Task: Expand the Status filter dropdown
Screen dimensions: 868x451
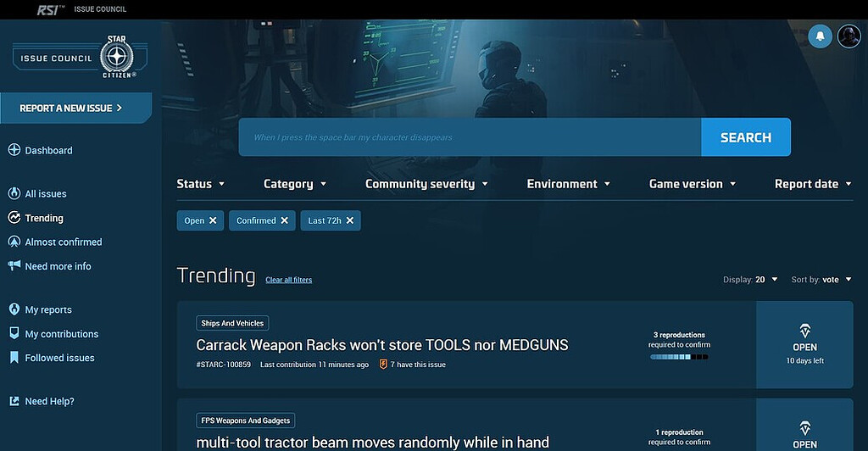Action: point(200,184)
